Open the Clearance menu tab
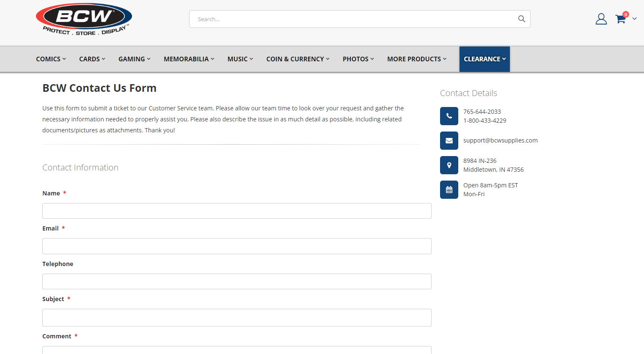Viewport: 644px width, 354px height. [484, 59]
